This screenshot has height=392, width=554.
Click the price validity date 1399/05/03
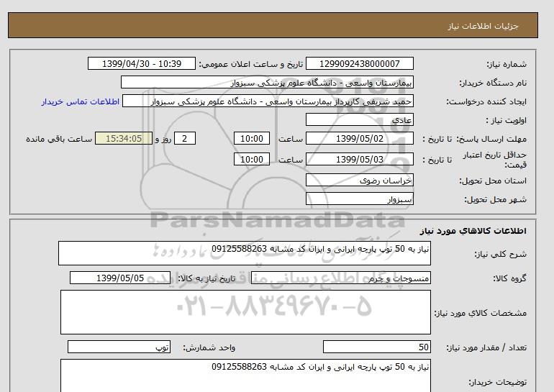pos(359,159)
